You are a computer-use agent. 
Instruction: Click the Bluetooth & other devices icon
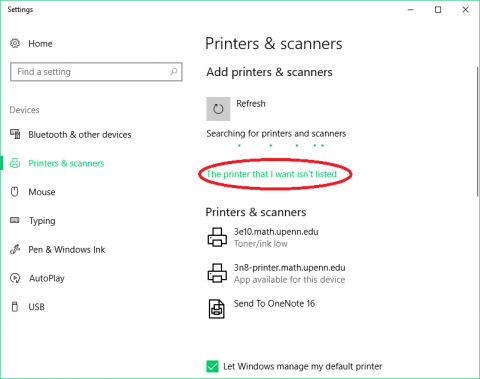point(15,134)
